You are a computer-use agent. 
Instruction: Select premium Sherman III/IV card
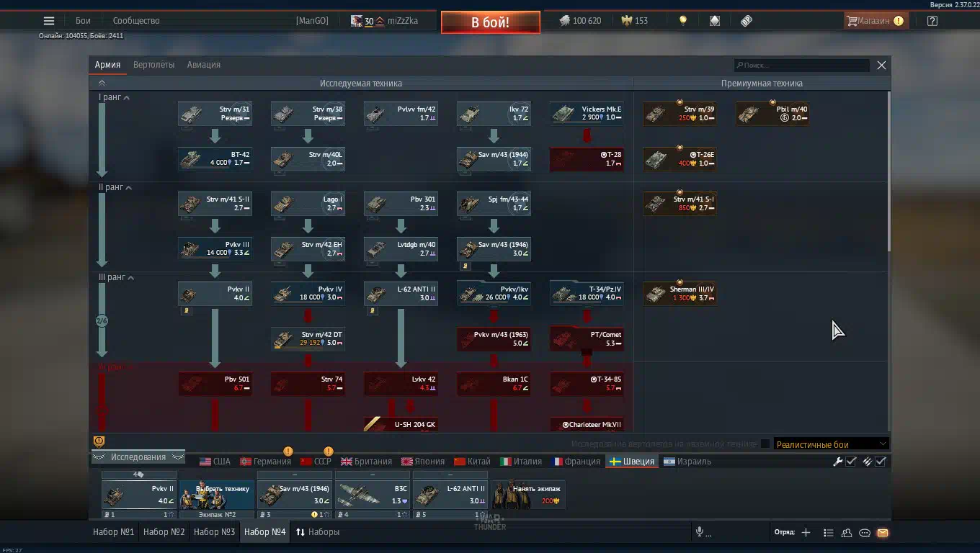point(680,294)
